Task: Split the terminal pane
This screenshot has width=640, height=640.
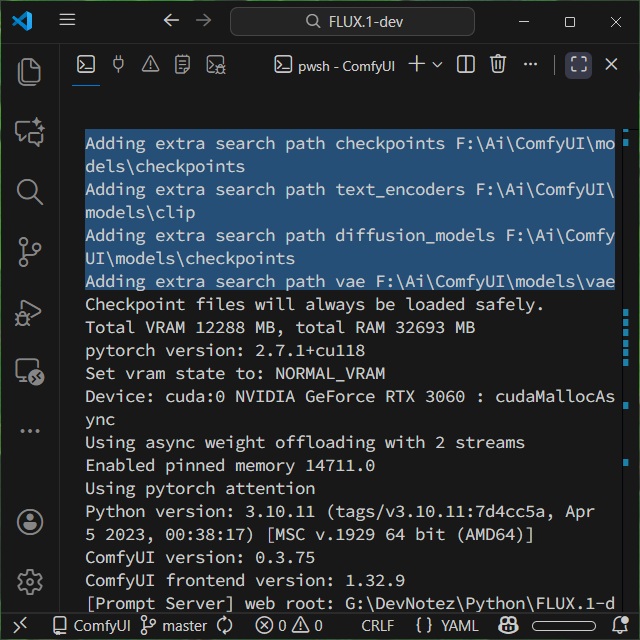Action: tap(466, 65)
